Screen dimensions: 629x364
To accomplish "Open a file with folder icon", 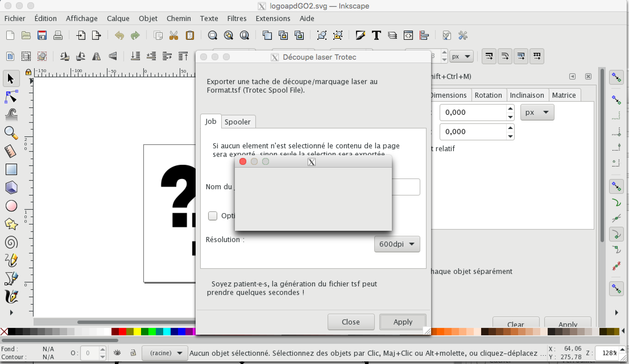I will click(26, 36).
